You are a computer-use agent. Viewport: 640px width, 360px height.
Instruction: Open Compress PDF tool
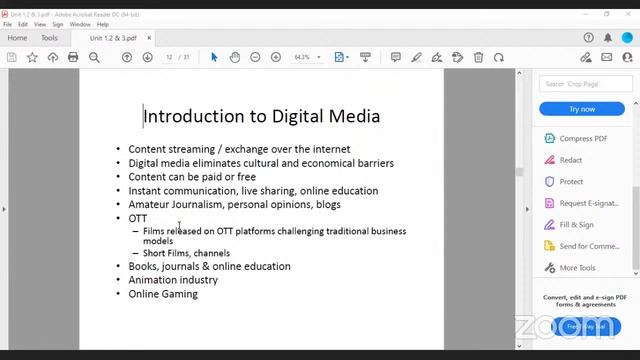click(576, 138)
